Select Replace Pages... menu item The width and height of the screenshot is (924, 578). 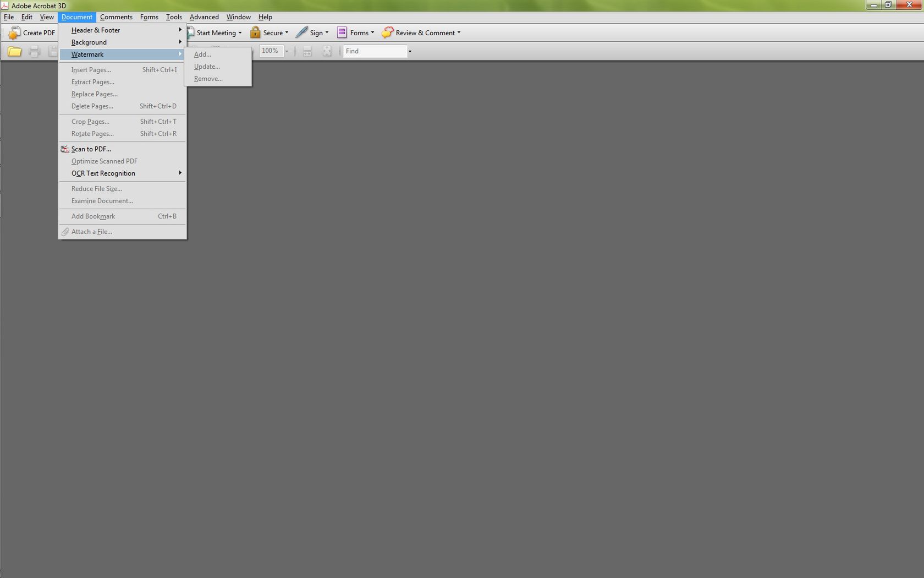click(x=122, y=94)
